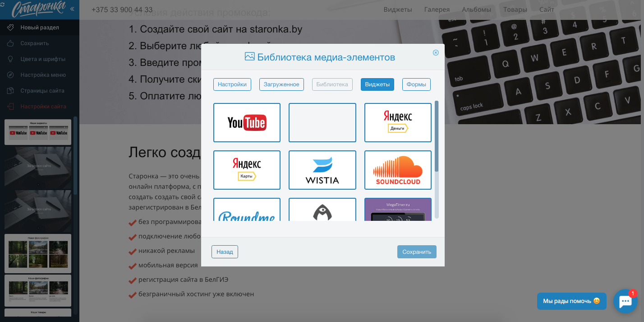Select the Наши товары section thumbnail
644x322 pixels.
pos(38,313)
